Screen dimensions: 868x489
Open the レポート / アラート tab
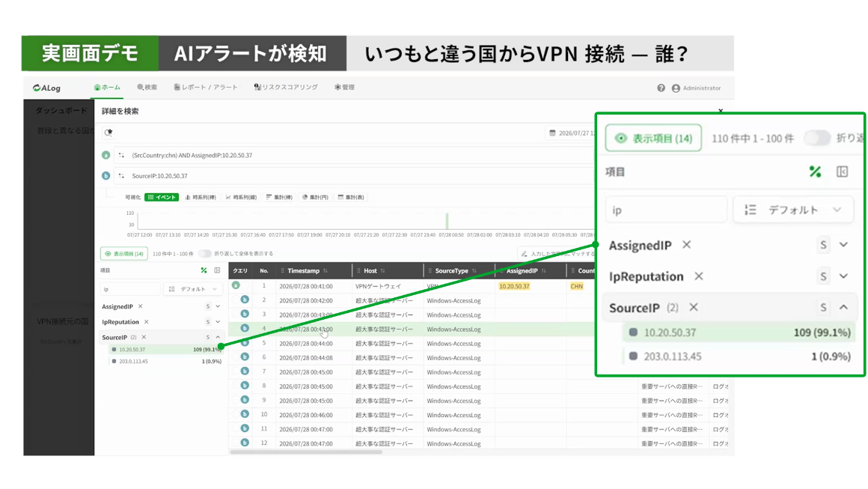(206, 88)
